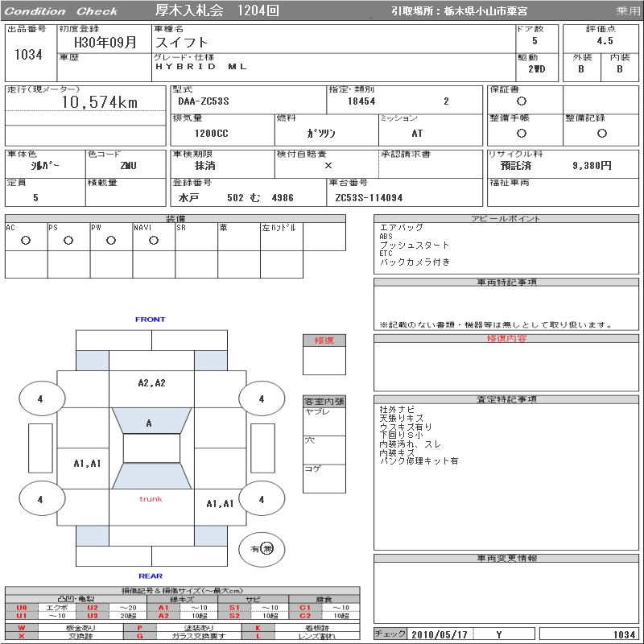Click the Condition Check header title

point(61,10)
